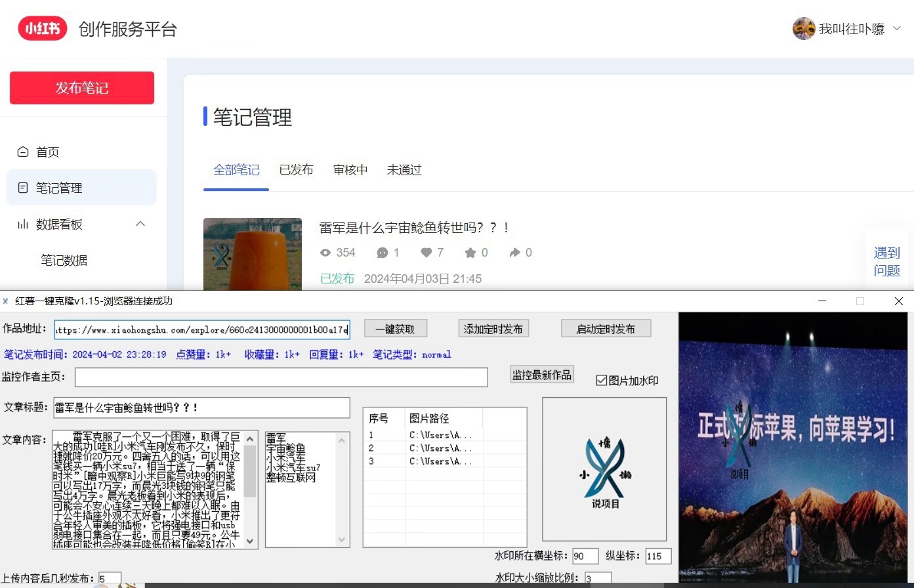Click the 作品地址 URL input field
914x588 pixels.
point(202,329)
